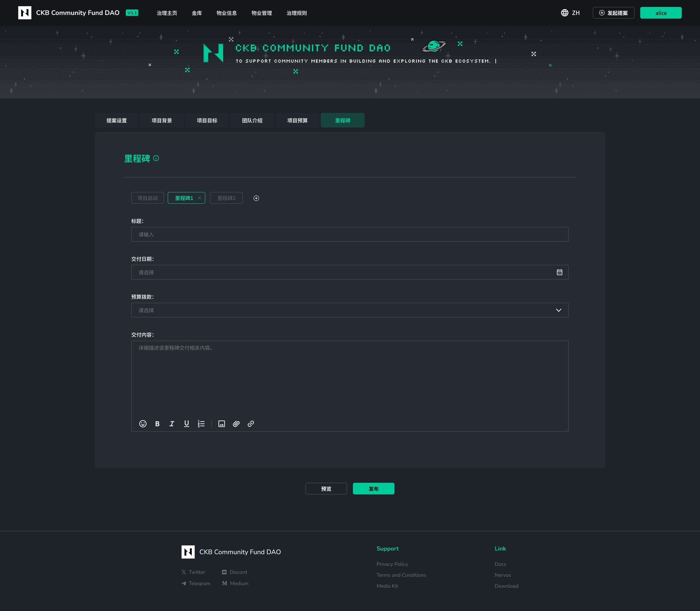Toggle bold formatting in the editor
Viewport: 700px width, 611px height.
[x=157, y=424]
